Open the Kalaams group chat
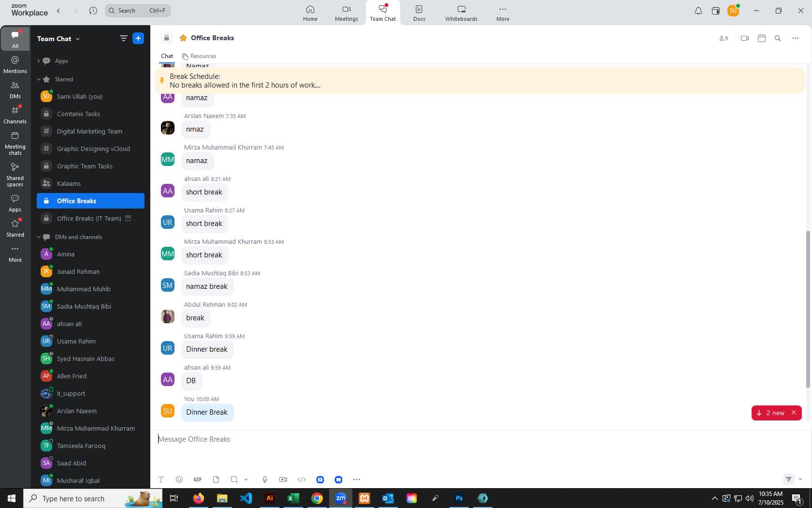The height and width of the screenshot is (508, 812). point(90,183)
